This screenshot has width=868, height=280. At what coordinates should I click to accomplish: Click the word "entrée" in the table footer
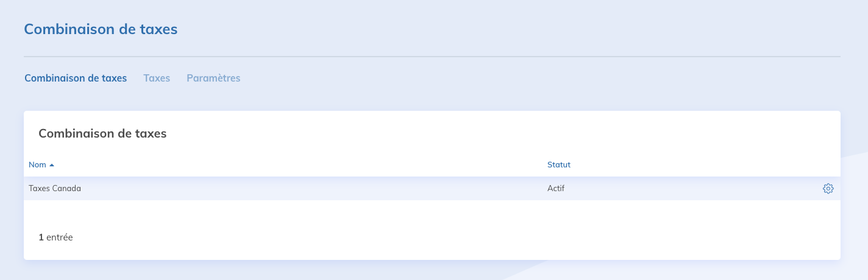coord(60,237)
